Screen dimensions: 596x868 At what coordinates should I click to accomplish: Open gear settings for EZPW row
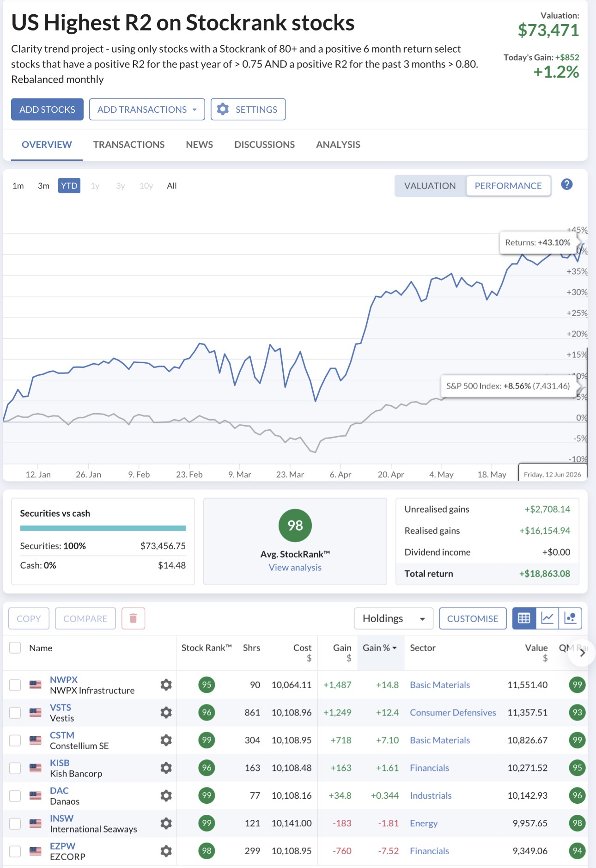(x=166, y=850)
